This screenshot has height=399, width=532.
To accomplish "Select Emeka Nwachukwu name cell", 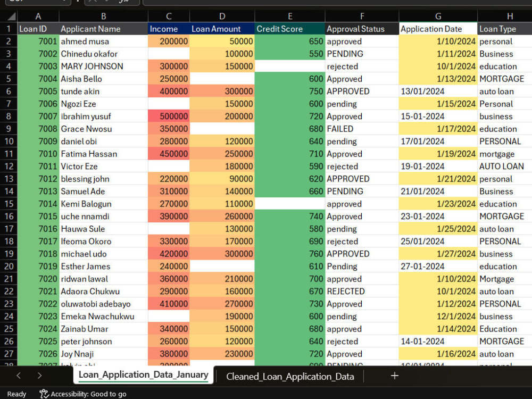I will 104,316.
